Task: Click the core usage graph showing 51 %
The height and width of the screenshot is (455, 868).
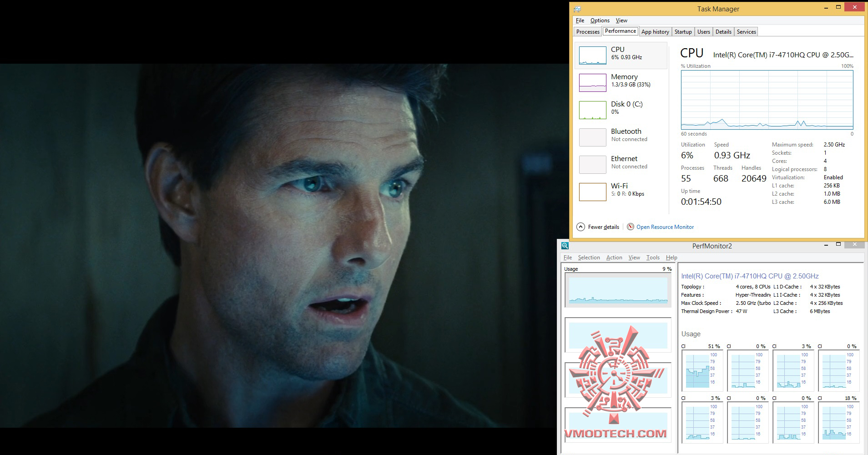Action: click(x=702, y=371)
